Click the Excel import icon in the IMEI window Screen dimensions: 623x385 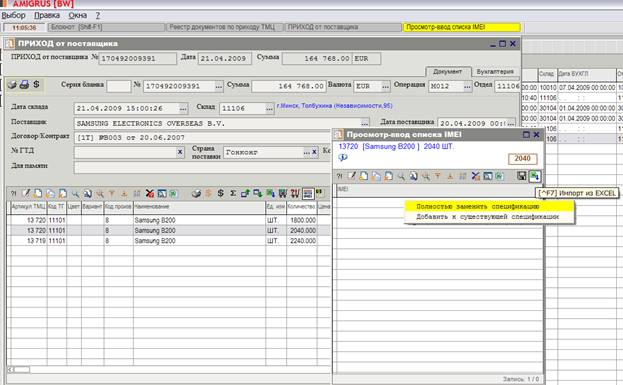pyautogui.click(x=534, y=176)
